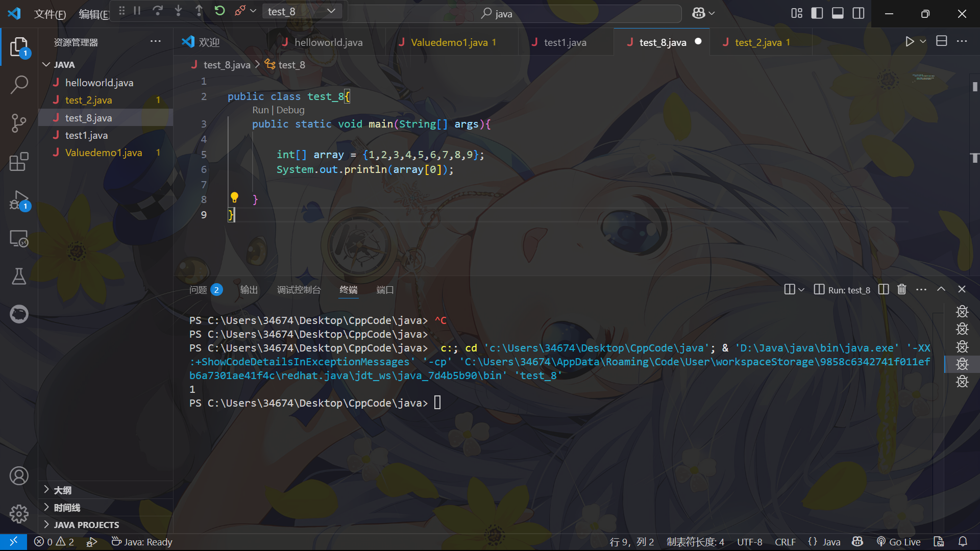Click the Debug code lens link
The height and width of the screenshot is (551, 980).
coord(290,110)
